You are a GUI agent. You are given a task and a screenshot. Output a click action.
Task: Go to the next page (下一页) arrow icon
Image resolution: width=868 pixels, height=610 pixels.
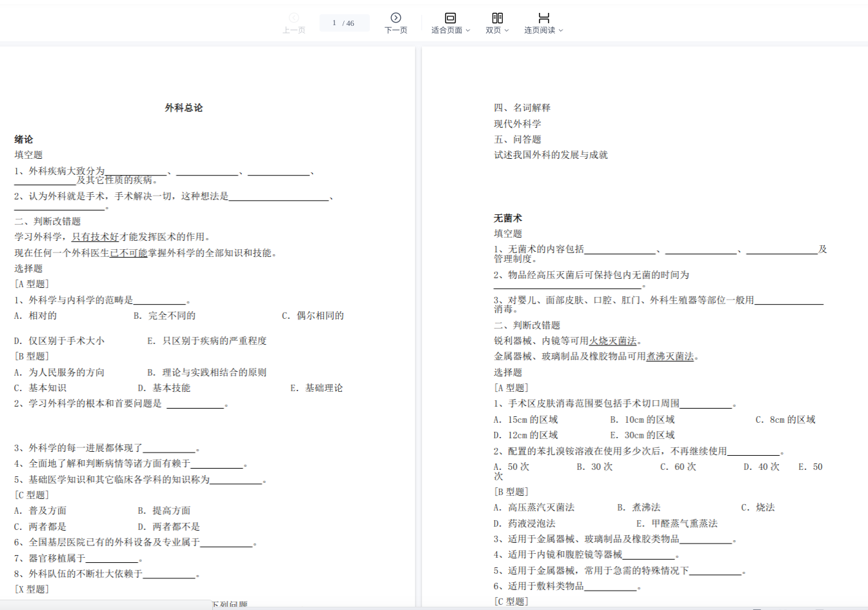396,17
